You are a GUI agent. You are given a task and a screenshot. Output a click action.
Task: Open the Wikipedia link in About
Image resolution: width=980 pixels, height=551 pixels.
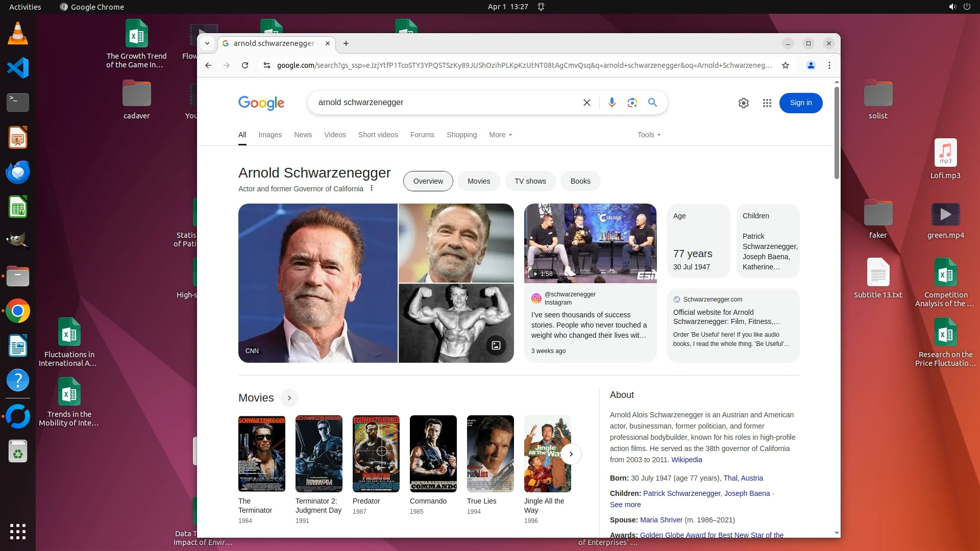point(687,460)
